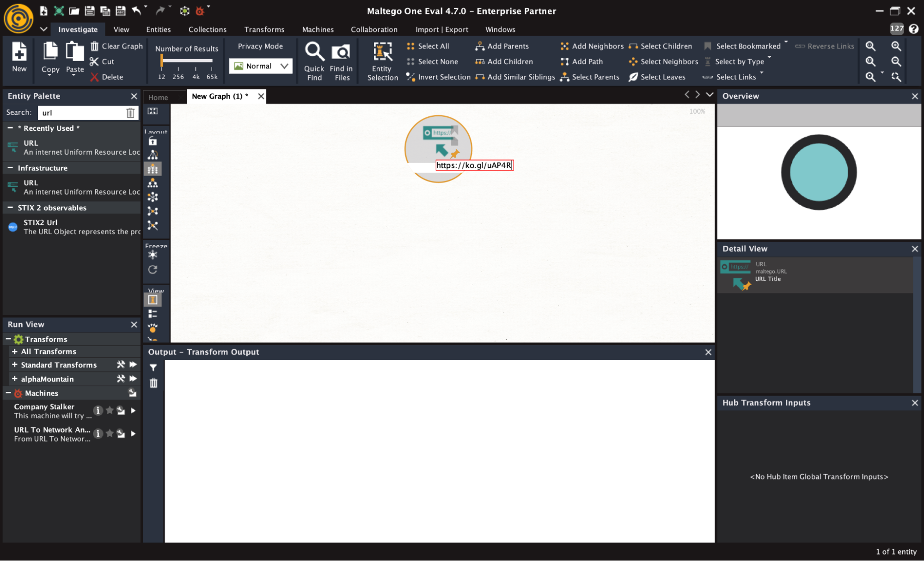
Task: Adjust the Number of Results slider handle
Action: click(161, 61)
